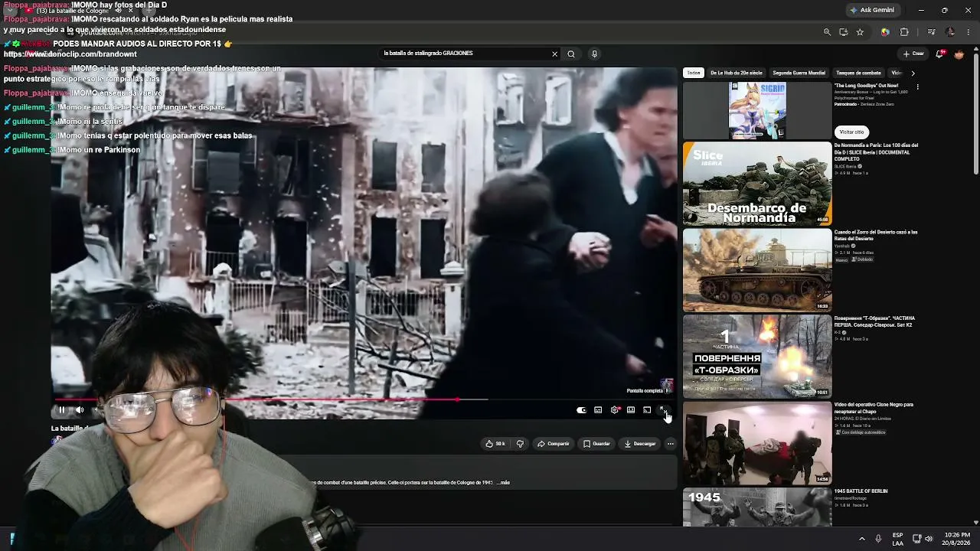Open the taskbar network icon

pyautogui.click(x=917, y=539)
